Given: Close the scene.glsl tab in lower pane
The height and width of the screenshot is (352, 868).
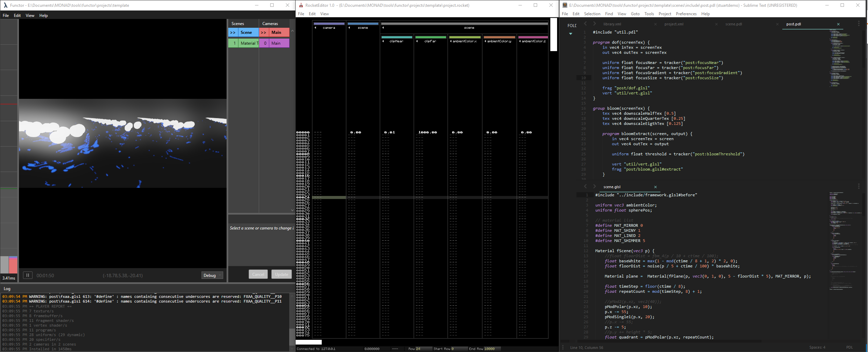Looking at the screenshot, I should pos(655,187).
